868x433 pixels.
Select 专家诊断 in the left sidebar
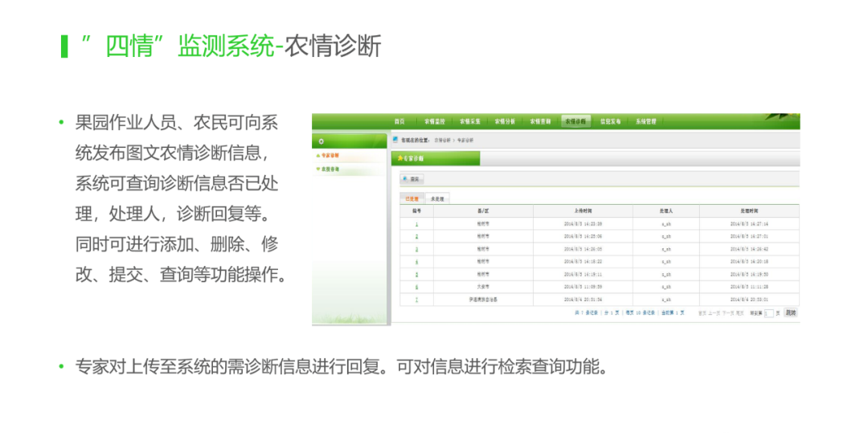tap(329, 156)
